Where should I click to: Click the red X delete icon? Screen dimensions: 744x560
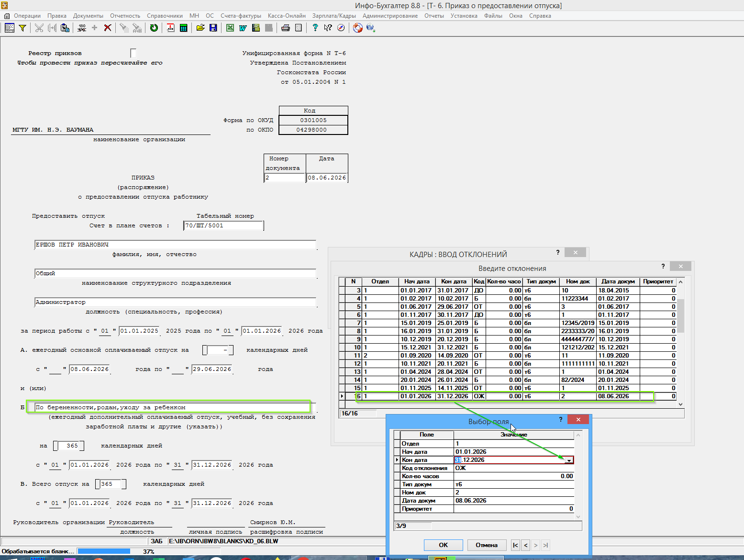[108, 28]
